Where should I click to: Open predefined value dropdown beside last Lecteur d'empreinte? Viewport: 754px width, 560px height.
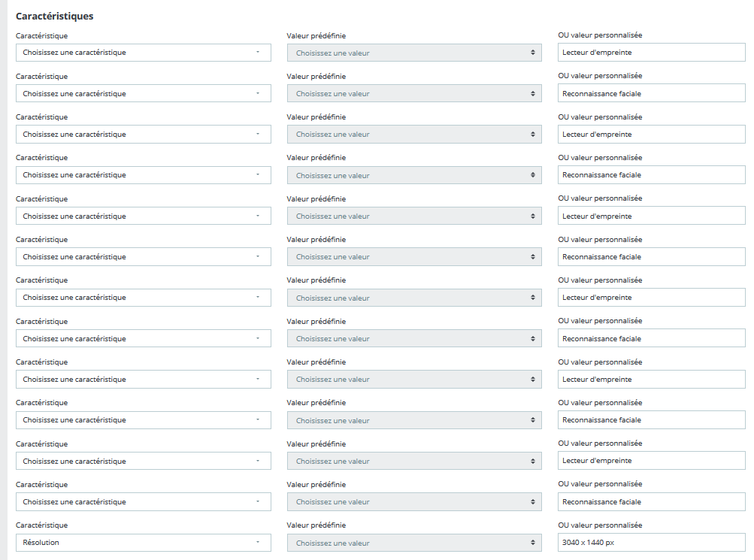point(414,461)
